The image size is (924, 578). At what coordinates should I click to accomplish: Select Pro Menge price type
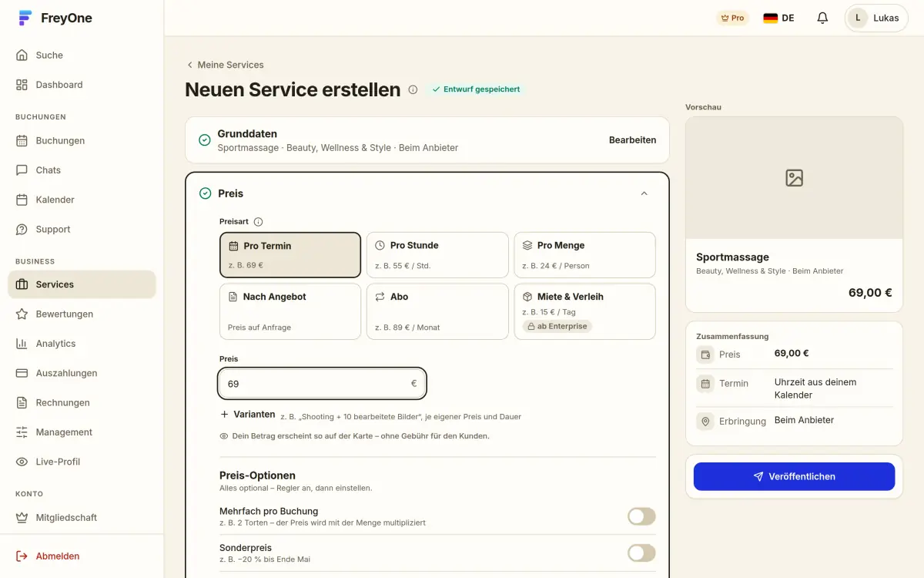[x=584, y=255]
